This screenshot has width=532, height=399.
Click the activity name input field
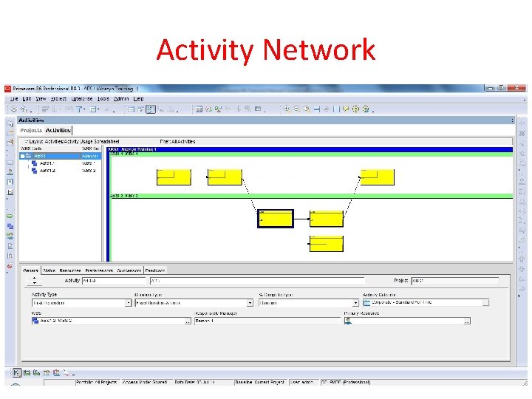tap(257, 281)
